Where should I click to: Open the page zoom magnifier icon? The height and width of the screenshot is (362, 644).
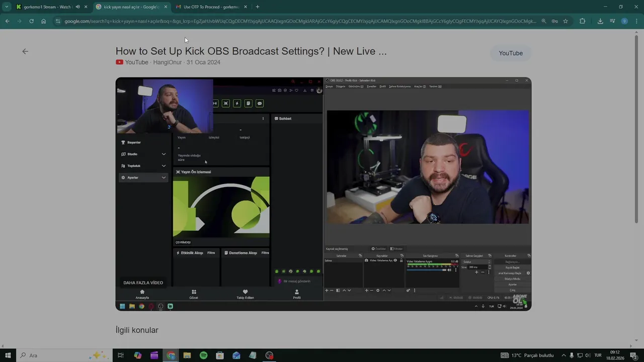544,21
